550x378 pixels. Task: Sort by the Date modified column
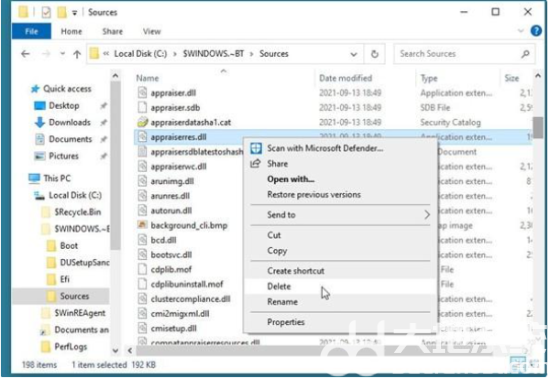[x=346, y=78]
